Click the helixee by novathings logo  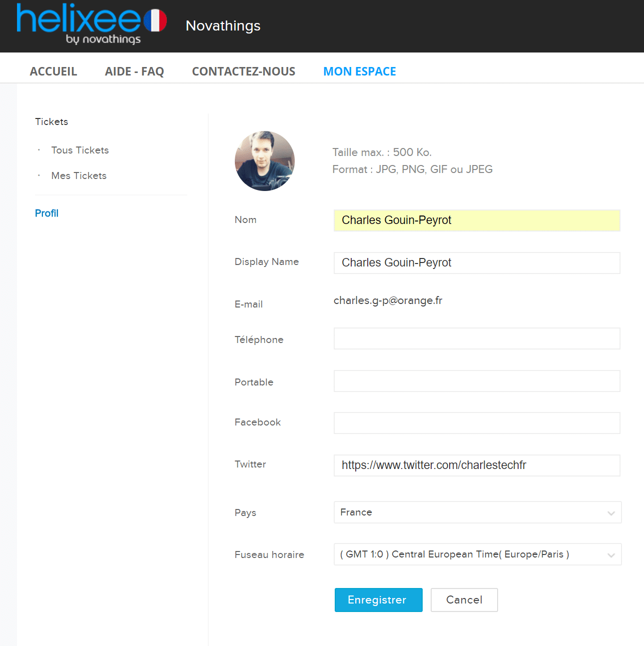point(91,24)
